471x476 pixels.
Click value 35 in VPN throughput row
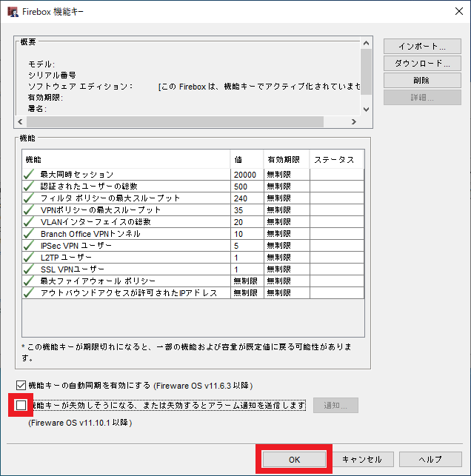tap(238, 210)
